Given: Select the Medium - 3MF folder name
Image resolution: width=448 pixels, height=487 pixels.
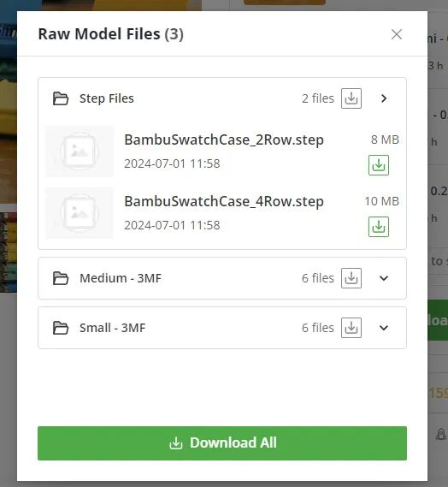Looking at the screenshot, I should point(121,278).
